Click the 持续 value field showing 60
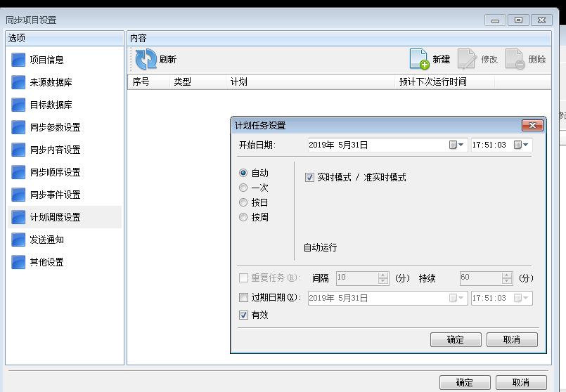Screen dimensions: 566x392 pos(487,278)
